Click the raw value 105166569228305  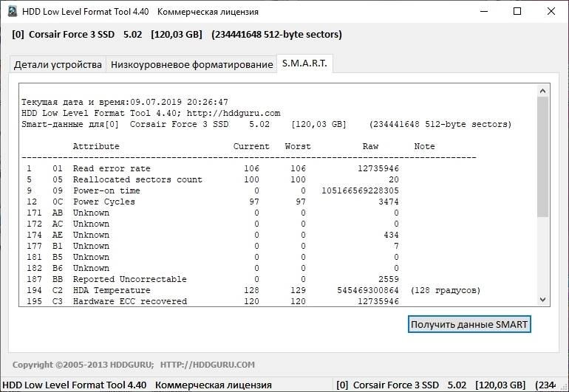pos(360,190)
